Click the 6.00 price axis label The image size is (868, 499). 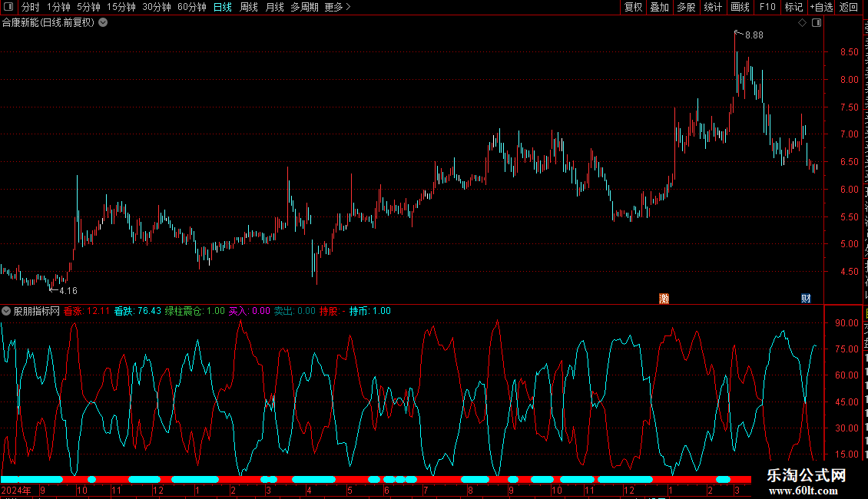pyautogui.click(x=849, y=189)
